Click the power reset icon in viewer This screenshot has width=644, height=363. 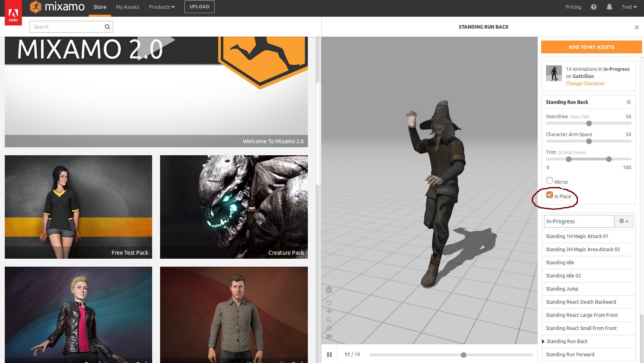329,328
